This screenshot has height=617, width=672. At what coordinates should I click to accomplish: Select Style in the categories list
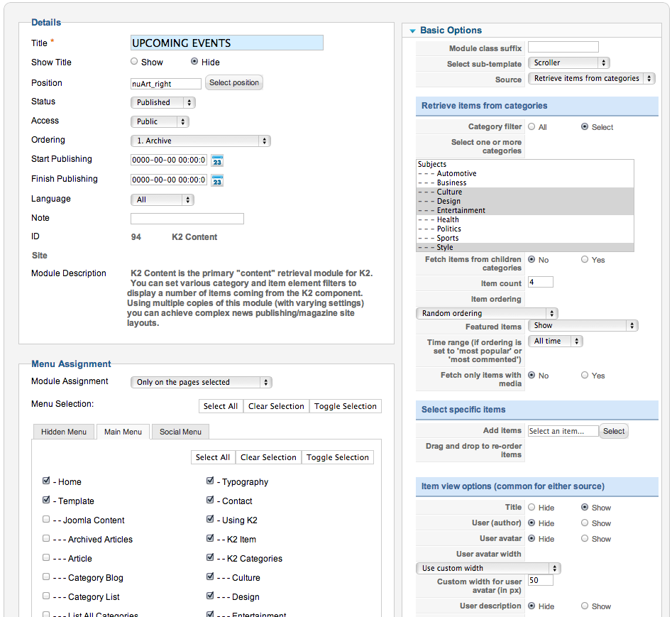pyautogui.click(x=524, y=247)
